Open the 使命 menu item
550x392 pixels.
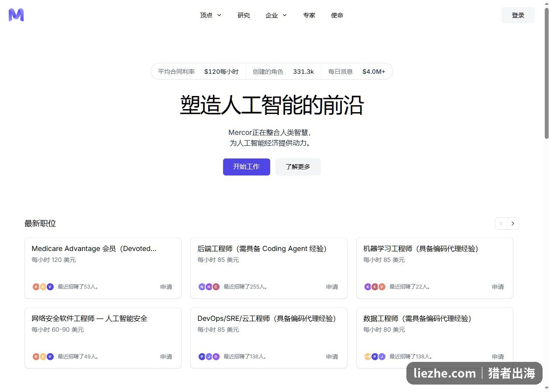(x=337, y=15)
